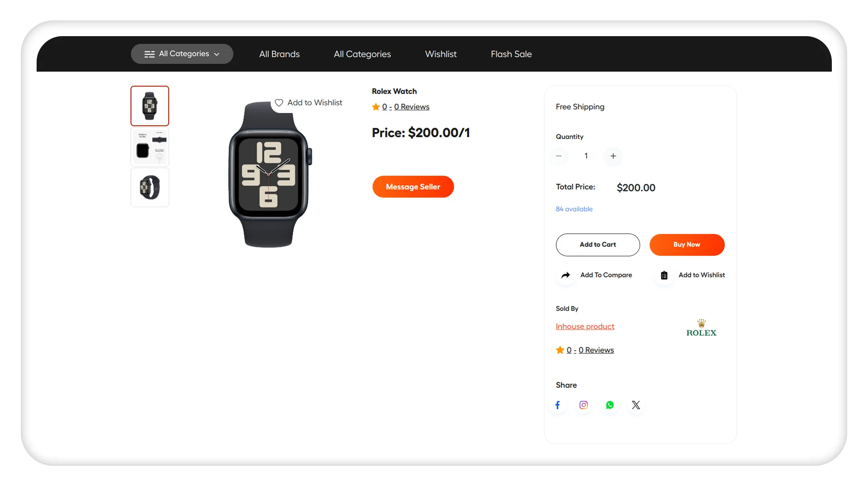Select the All Brands menu item
The image size is (868, 488).
279,54
